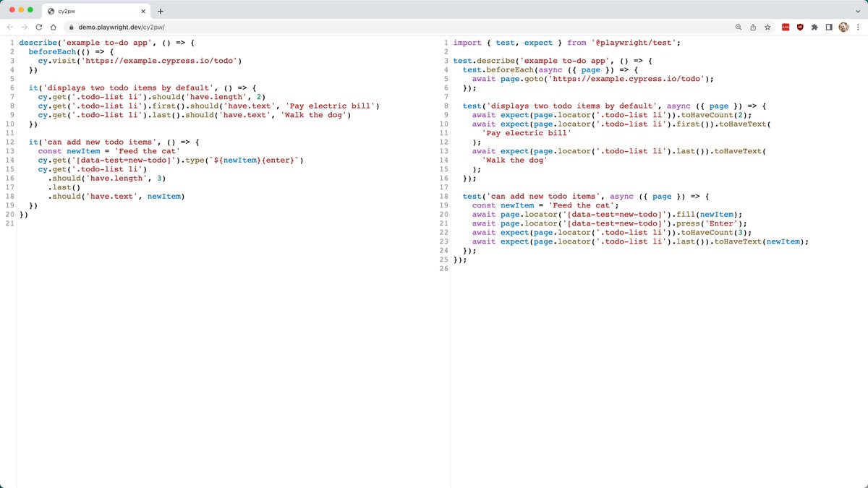
Task: Click 'toHaveText(newItem)' in Playwright line 23
Action: click(758, 241)
